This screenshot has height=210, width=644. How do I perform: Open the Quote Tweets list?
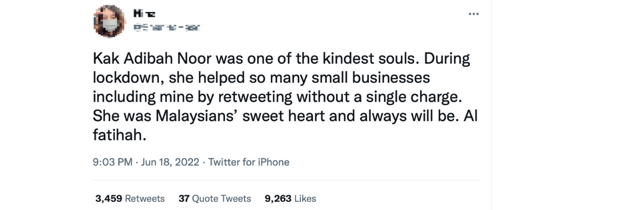click(x=221, y=199)
